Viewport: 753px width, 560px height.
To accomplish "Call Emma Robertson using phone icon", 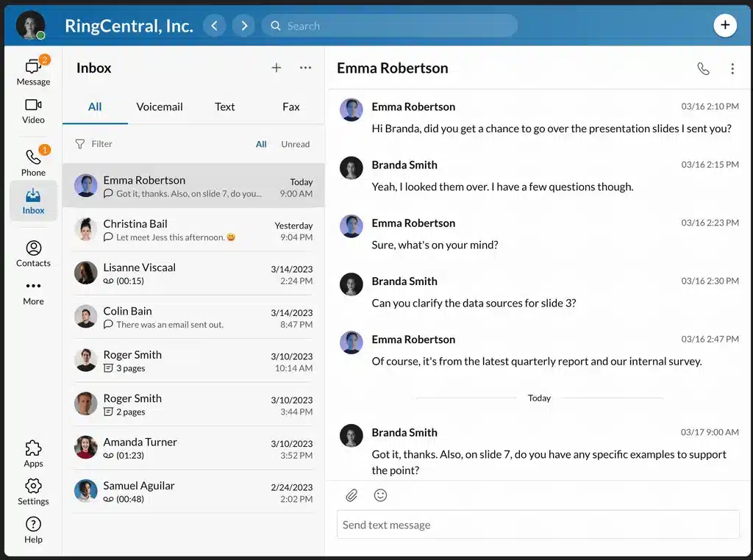I will tap(703, 68).
